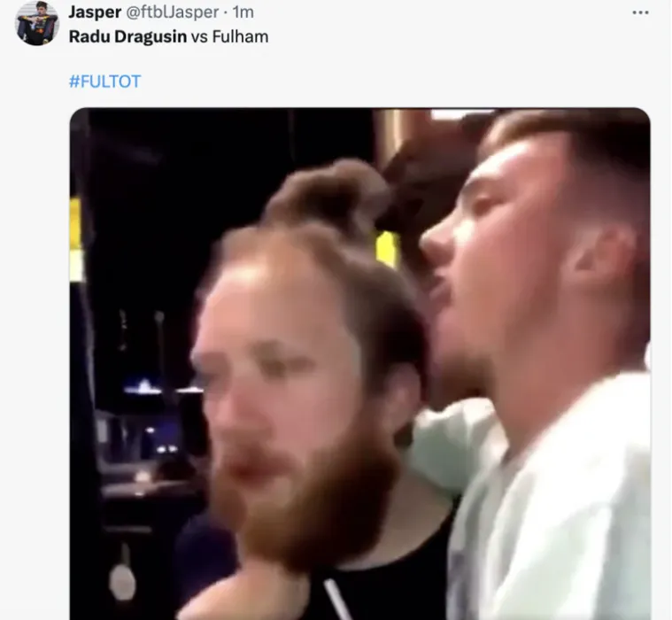672x620 pixels.
Task: Open the three-dot more options menu
Action: click(x=640, y=12)
